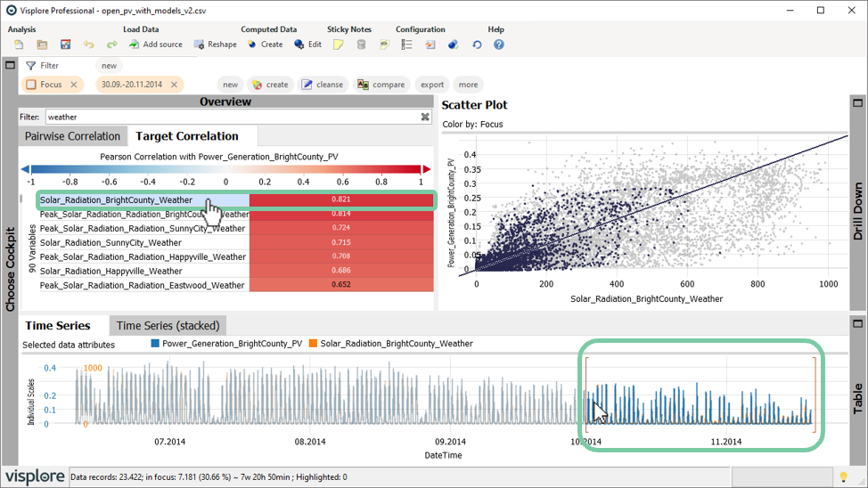Expand the Table side panel
Viewport: 868px width, 488px height.
(857, 398)
